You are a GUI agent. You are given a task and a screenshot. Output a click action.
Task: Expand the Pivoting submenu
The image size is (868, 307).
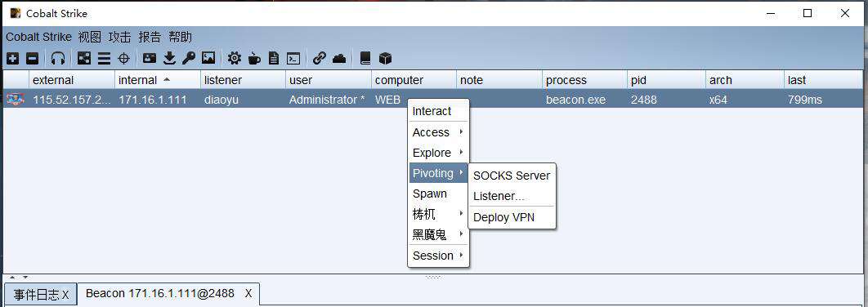click(x=438, y=173)
